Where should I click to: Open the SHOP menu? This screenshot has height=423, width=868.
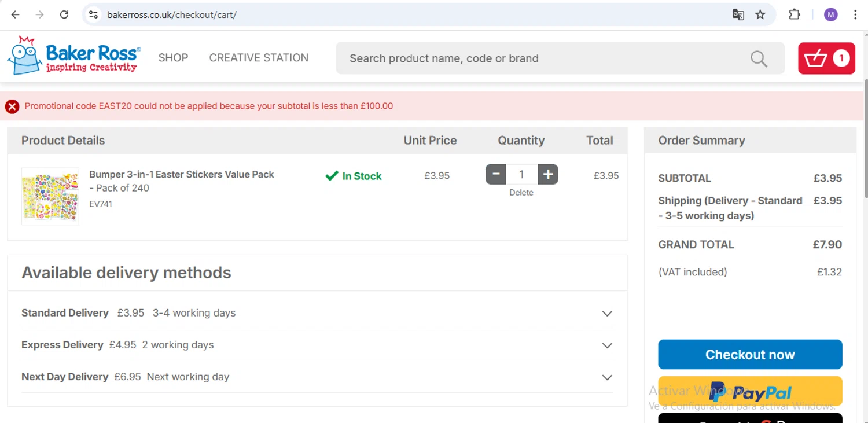[173, 58]
